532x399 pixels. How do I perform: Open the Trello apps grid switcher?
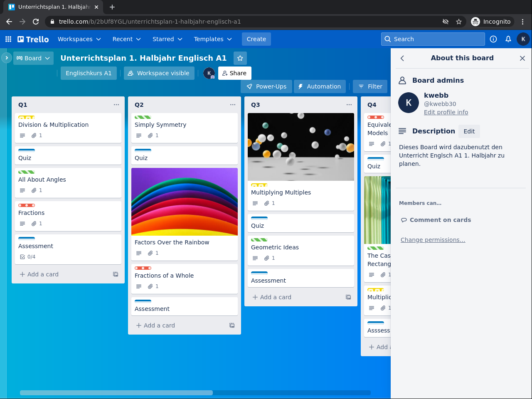(8, 39)
